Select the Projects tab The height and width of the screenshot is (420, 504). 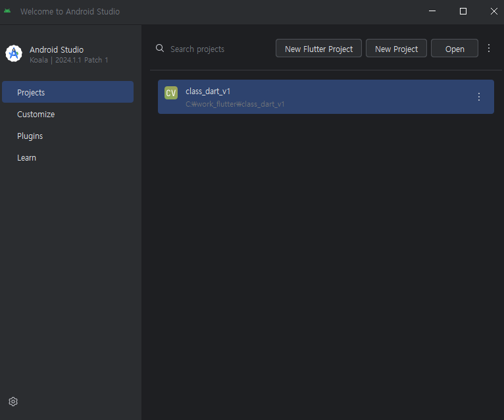click(x=68, y=92)
